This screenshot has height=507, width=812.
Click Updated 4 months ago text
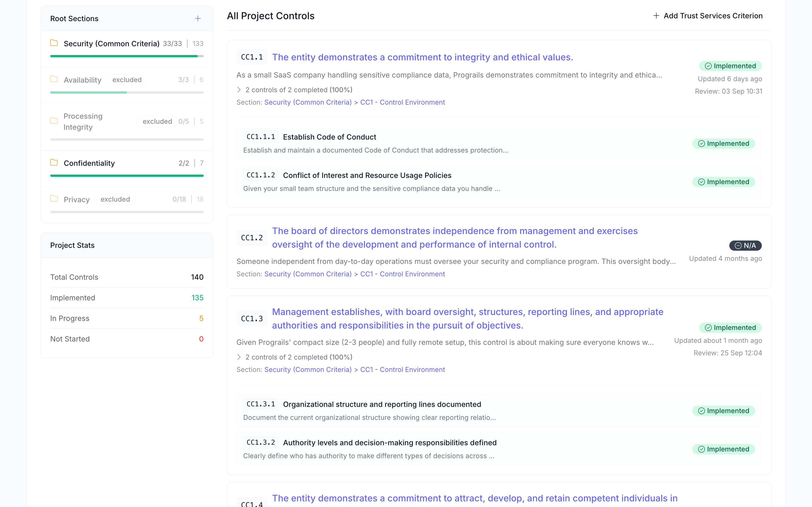point(725,259)
